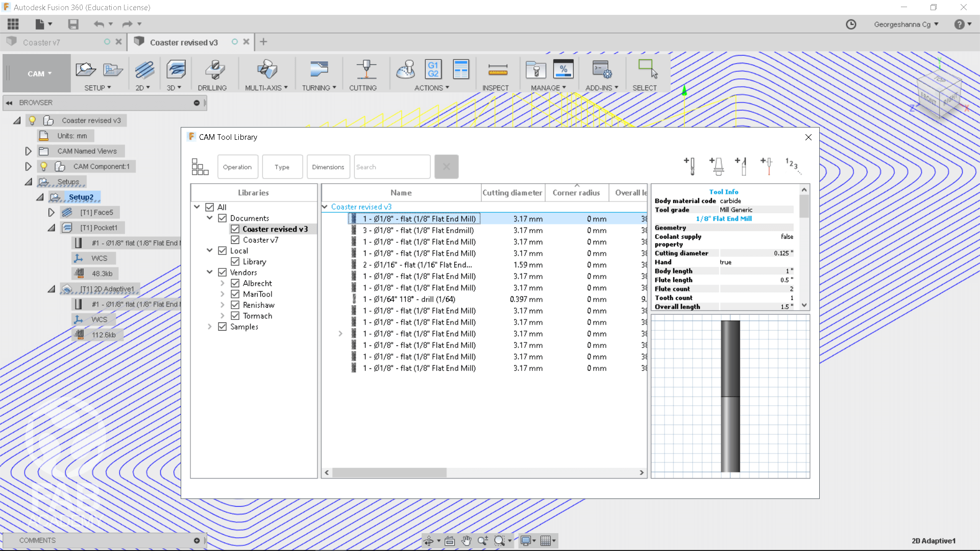Screen dimensions: 980x551
Task: Click the New Folder setup icon
Action: click(113, 70)
